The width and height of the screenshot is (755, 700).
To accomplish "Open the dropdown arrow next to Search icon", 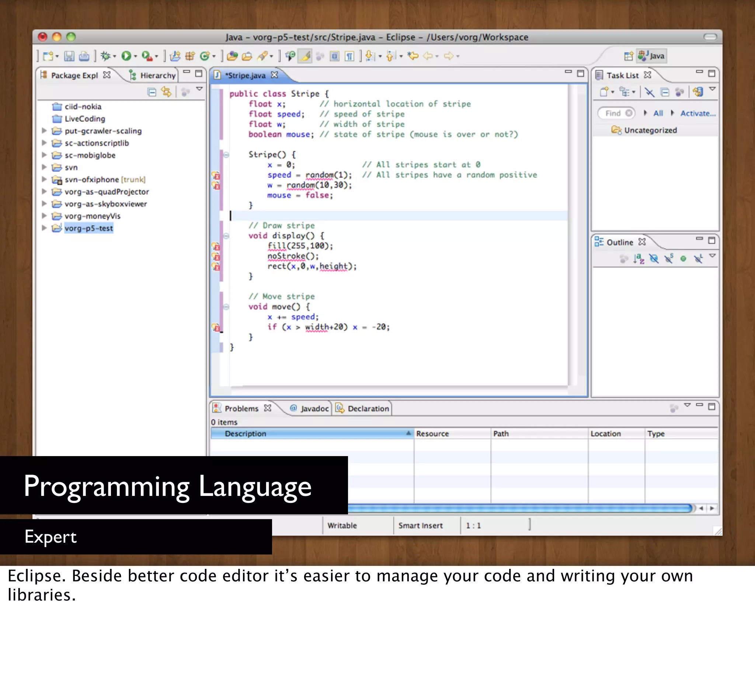I will 271,56.
